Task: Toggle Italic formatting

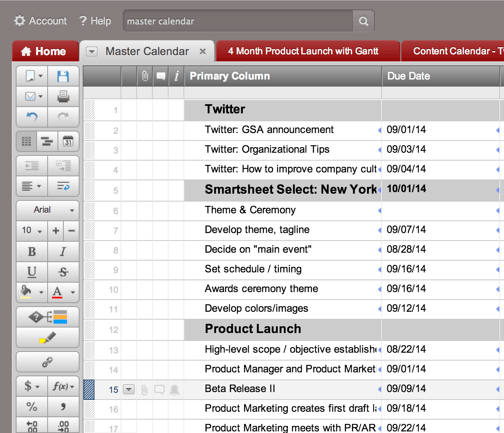Action: click(63, 252)
